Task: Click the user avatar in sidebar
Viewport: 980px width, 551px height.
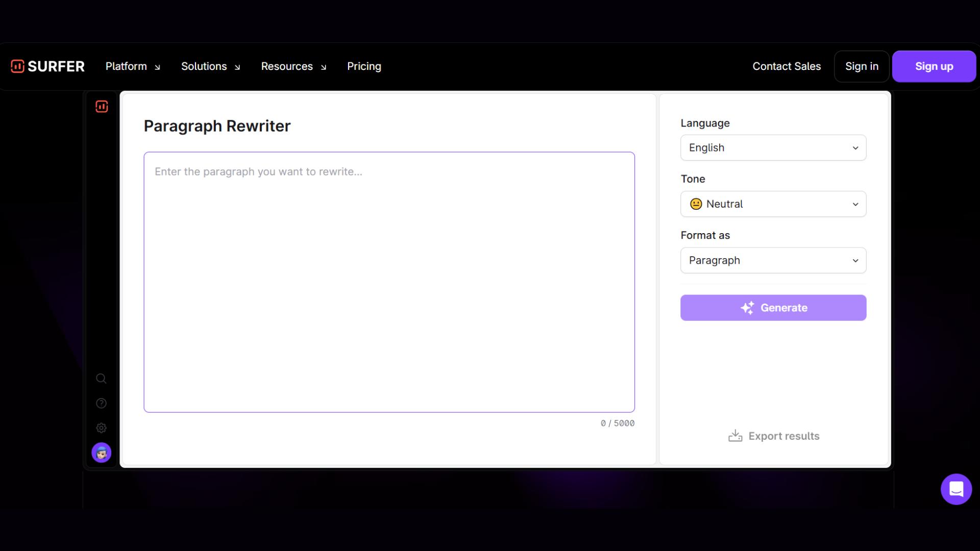Action: point(101,453)
